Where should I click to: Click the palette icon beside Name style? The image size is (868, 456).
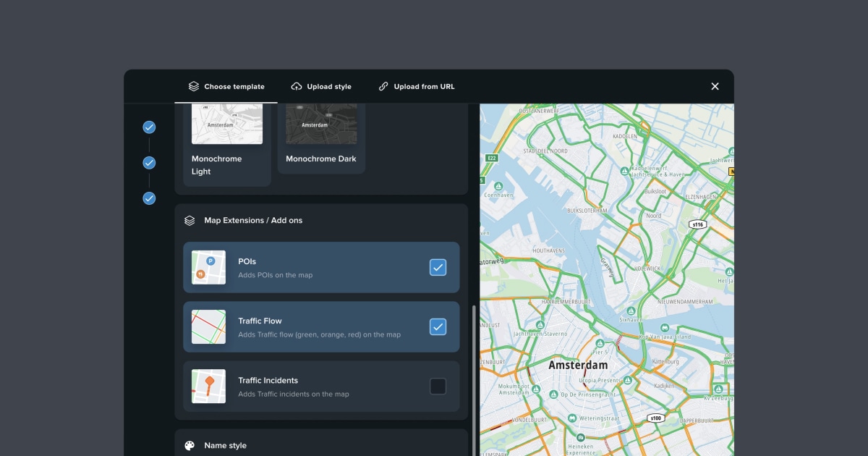pos(190,445)
